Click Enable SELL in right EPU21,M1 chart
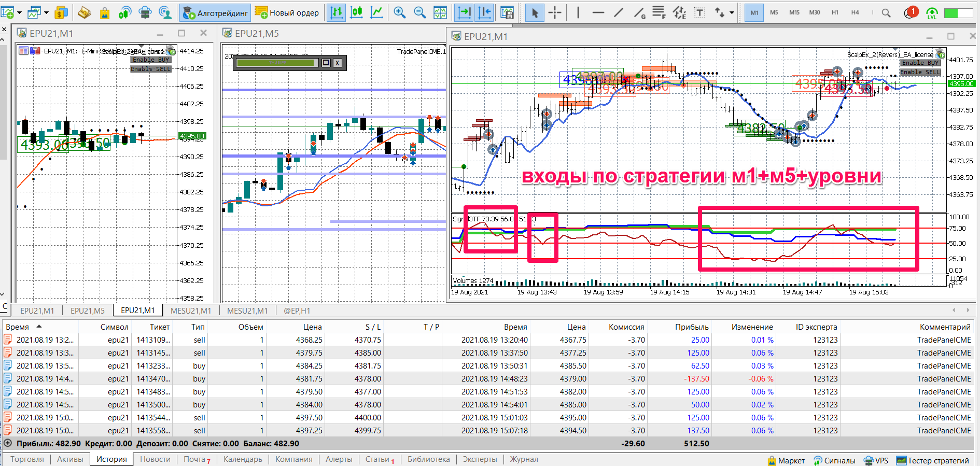Image resolution: width=980 pixels, height=466 pixels. pyautogui.click(x=920, y=72)
